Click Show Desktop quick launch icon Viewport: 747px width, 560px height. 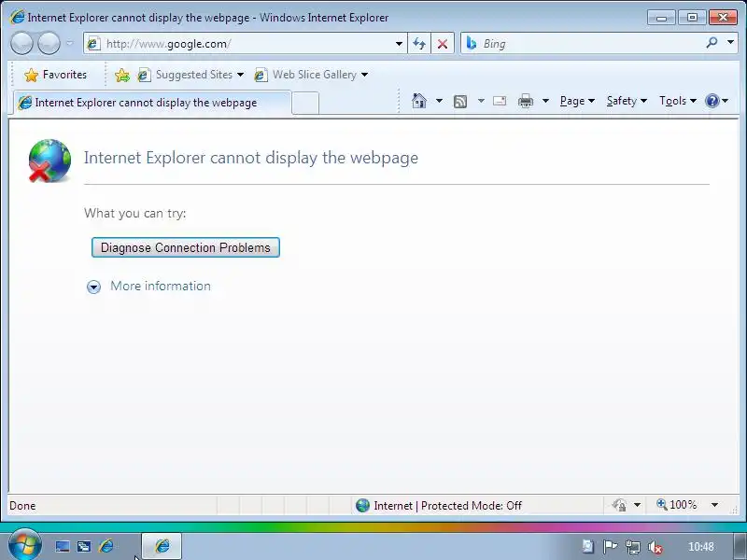pos(62,546)
